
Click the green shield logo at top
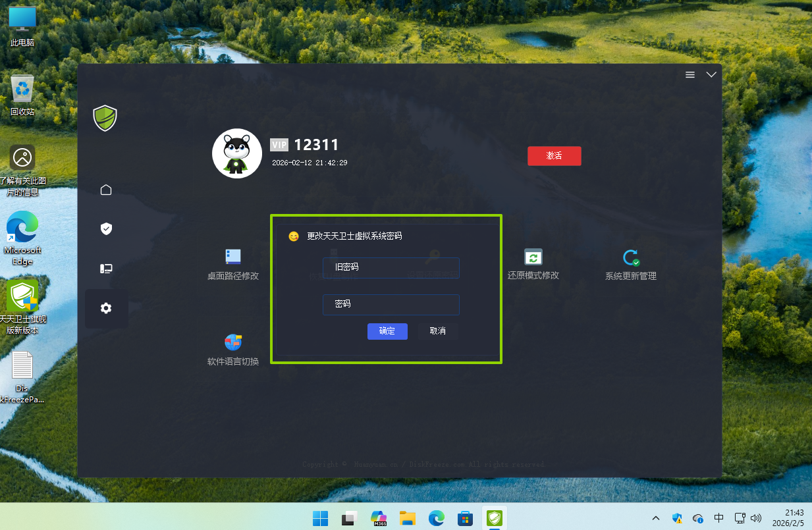point(105,119)
